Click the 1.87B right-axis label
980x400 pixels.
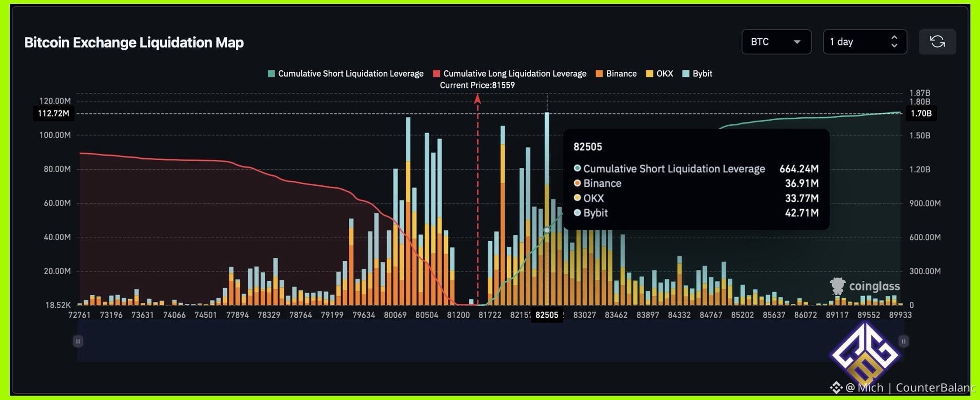click(920, 93)
